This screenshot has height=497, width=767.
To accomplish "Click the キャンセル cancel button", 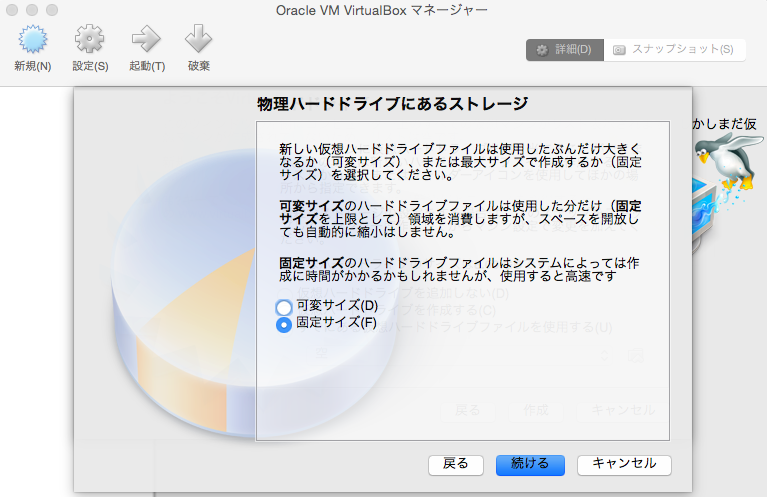I will tap(624, 465).
